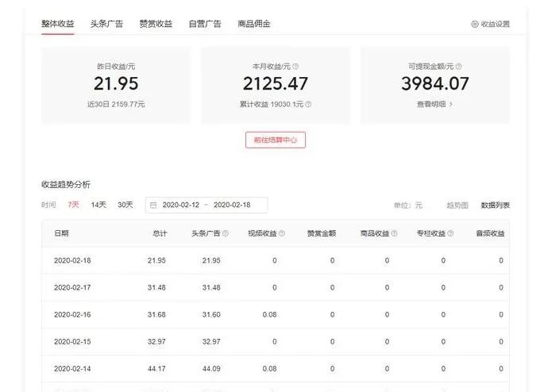Screen dimensions: 544x392
Task: Click the 近30日 2159.77元 text
Action: [x=116, y=104]
